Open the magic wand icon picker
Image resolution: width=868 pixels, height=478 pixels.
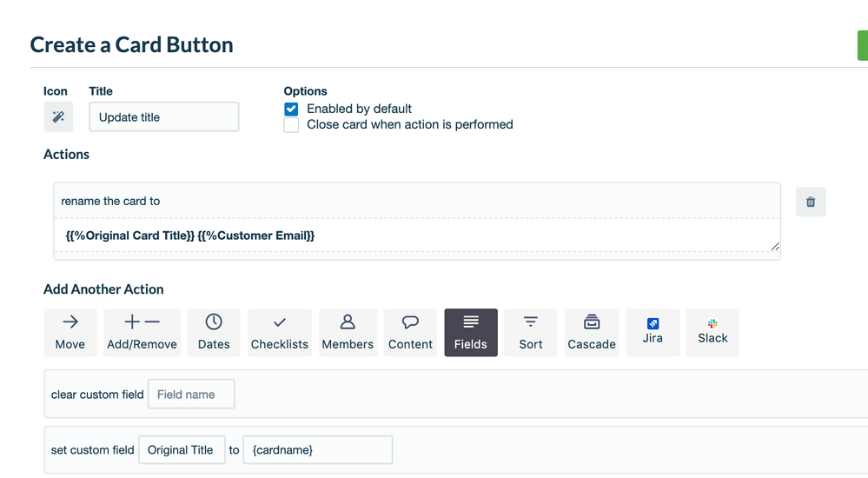58,116
